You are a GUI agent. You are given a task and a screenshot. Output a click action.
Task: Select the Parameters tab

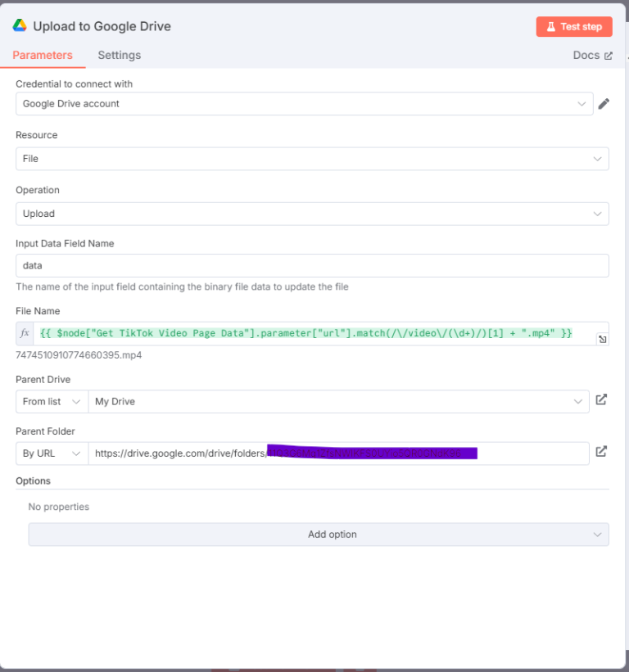[43, 55]
